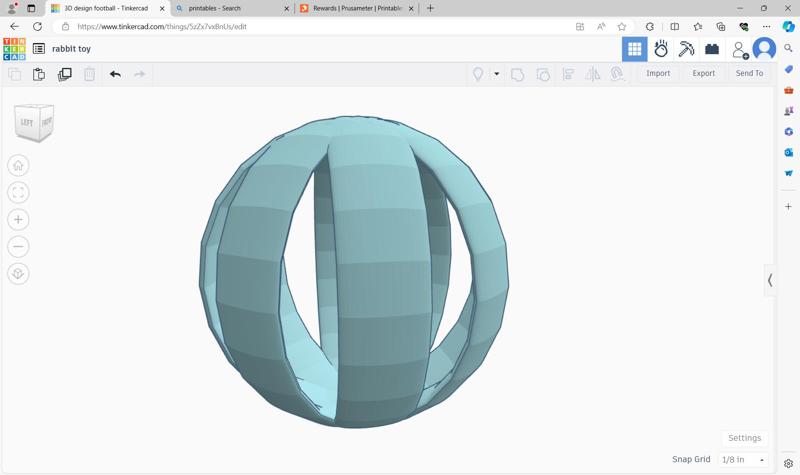The height and width of the screenshot is (475, 800).
Task: Zoom out with the minus button
Action: click(18, 247)
